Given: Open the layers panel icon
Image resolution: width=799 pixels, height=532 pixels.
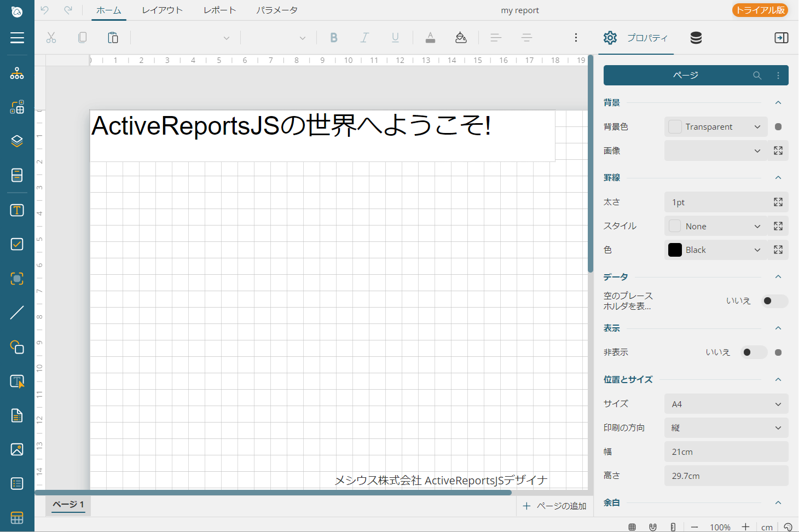Looking at the screenshot, I should [17, 141].
